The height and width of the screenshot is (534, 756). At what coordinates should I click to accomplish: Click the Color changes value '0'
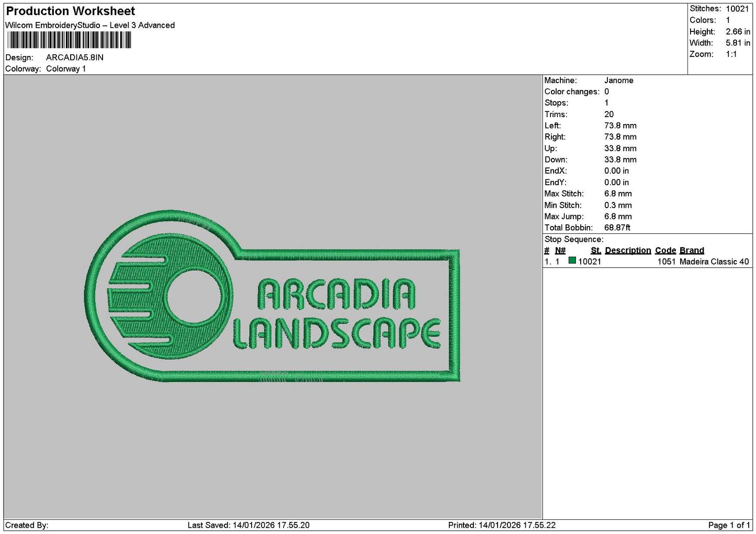tap(606, 92)
